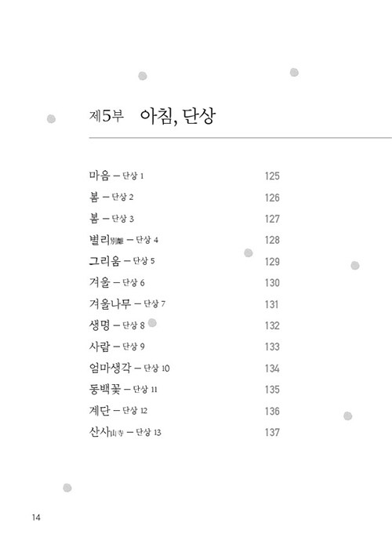Select the 동백꽃 – 단상 11 entry

(123, 389)
